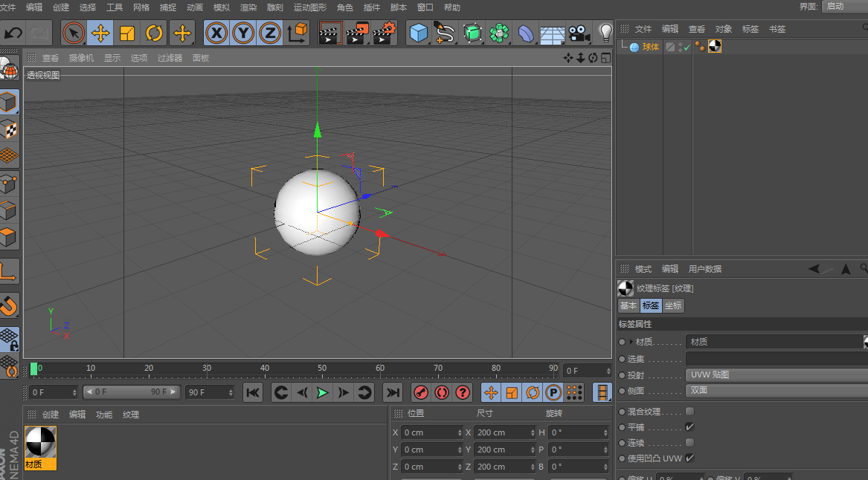Open the 渲染 menu

(248, 8)
